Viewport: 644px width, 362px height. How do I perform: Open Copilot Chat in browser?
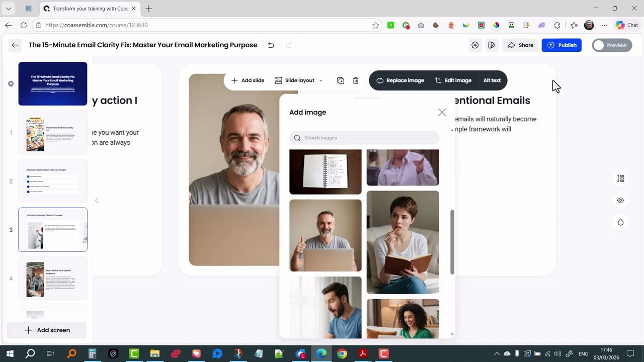[626, 25]
